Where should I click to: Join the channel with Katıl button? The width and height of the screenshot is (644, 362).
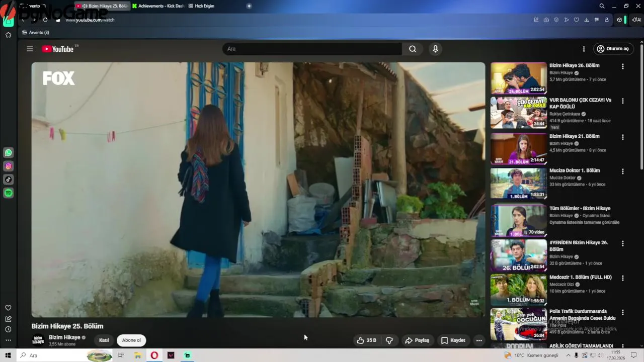coord(104,340)
